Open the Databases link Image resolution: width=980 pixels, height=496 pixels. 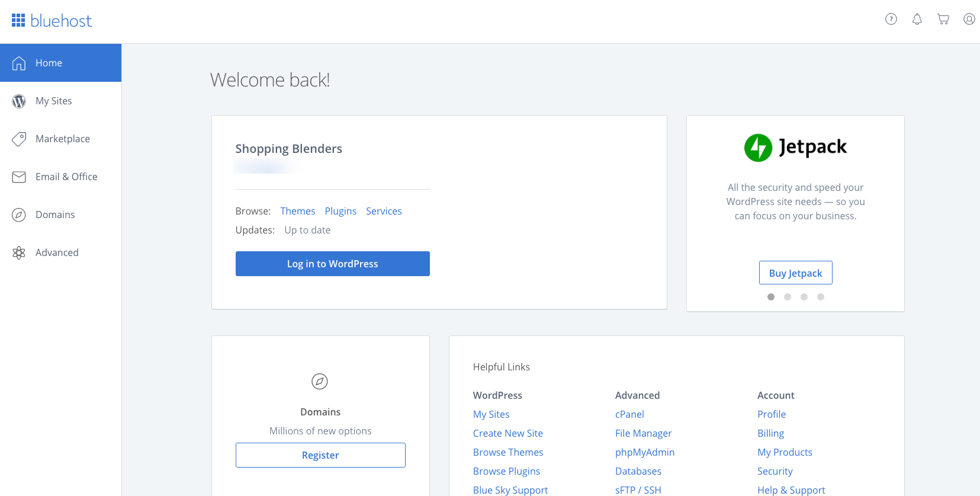pos(638,471)
